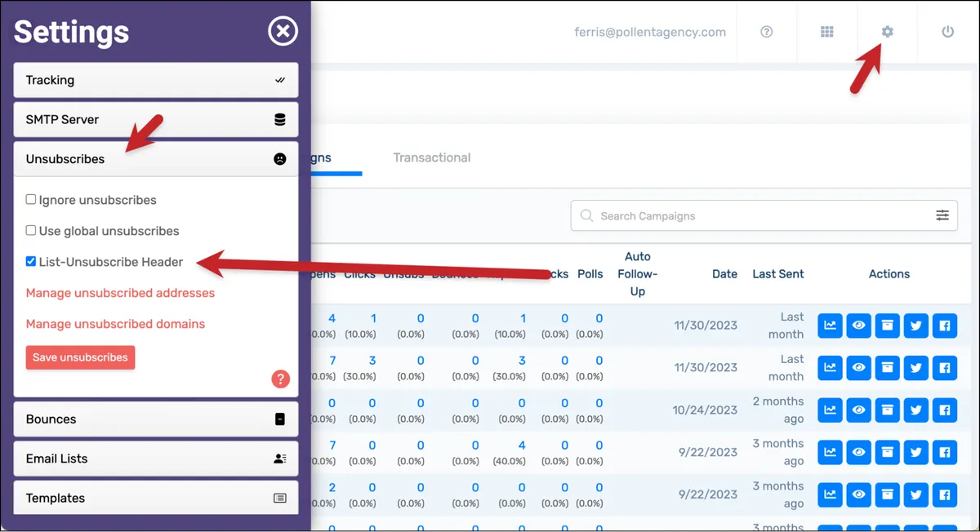The height and width of the screenshot is (532, 980).
Task: Facebook-share the 11/30/2023 campaign with 7 opens
Action: (x=944, y=368)
